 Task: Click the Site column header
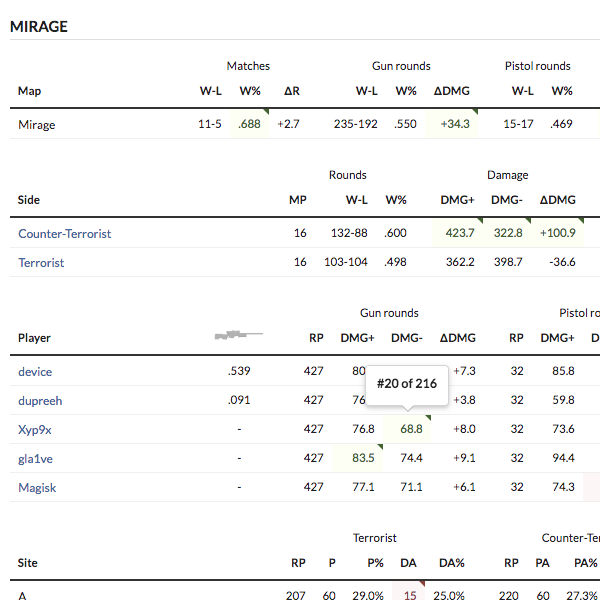(x=28, y=563)
